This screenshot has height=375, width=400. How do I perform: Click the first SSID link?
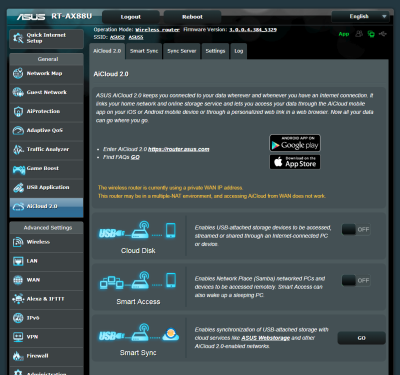117,37
